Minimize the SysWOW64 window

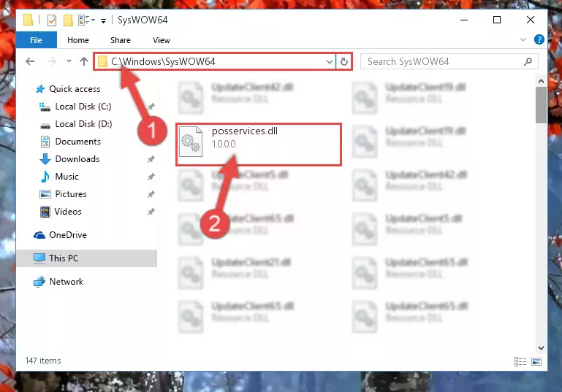464,20
